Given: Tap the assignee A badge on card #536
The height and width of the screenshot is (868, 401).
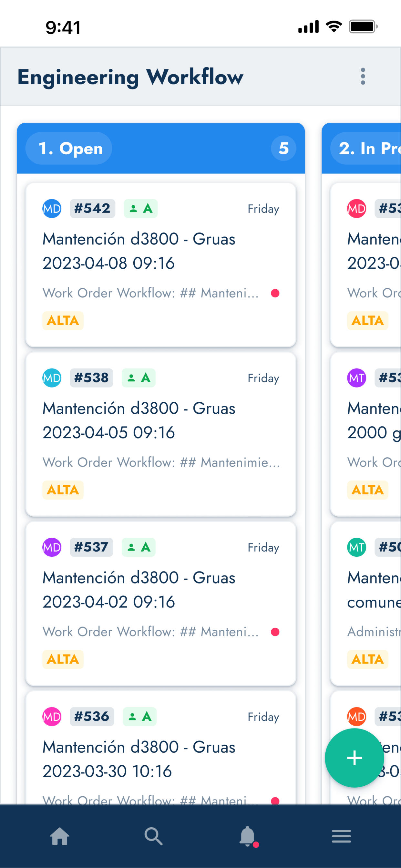Looking at the screenshot, I should pyautogui.click(x=139, y=716).
